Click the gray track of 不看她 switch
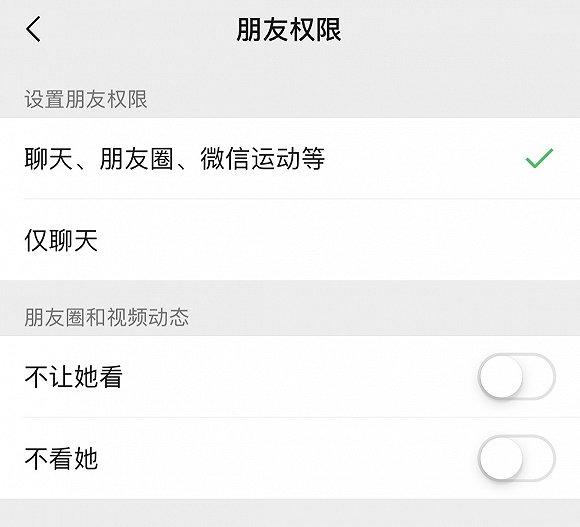This screenshot has height=527, width=580. (540, 459)
